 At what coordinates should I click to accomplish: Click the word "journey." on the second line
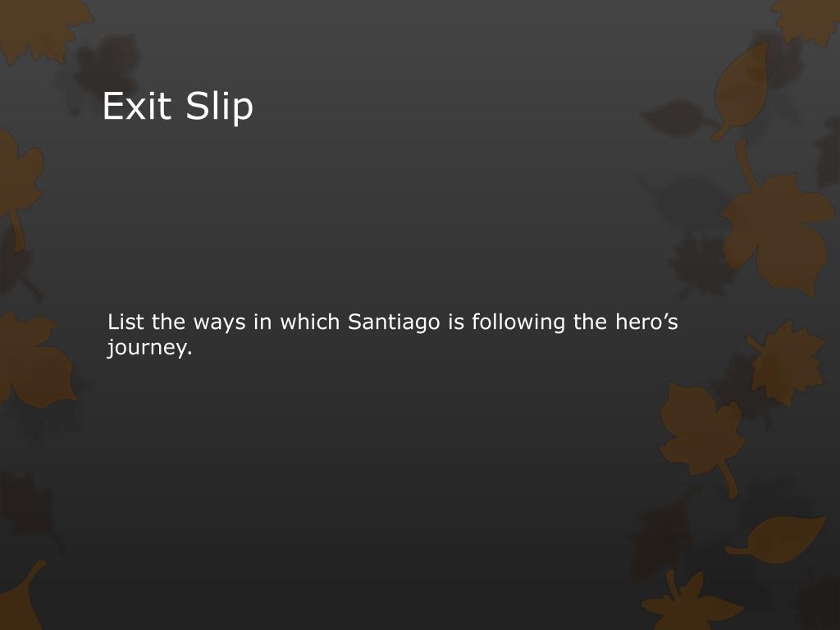pos(149,348)
